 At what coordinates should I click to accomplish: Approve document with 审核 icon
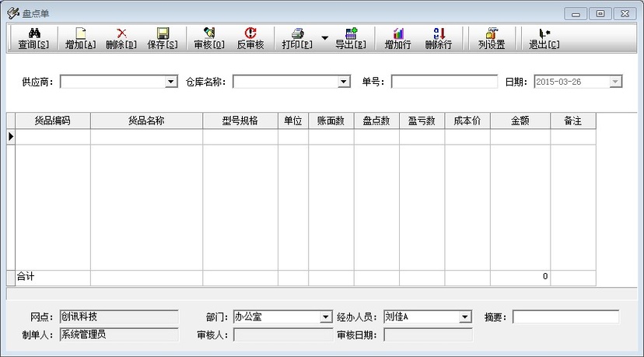click(208, 33)
